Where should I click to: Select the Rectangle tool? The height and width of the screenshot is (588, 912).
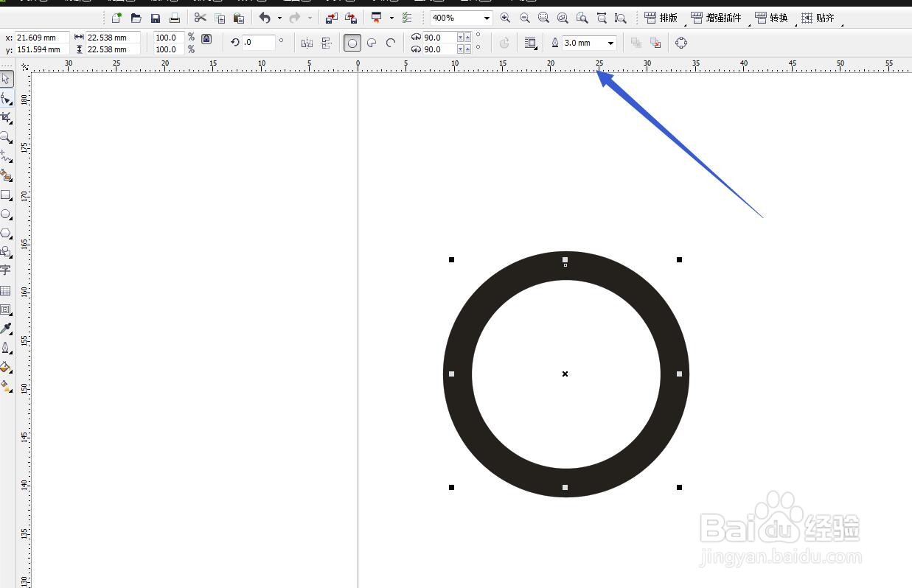[6, 195]
